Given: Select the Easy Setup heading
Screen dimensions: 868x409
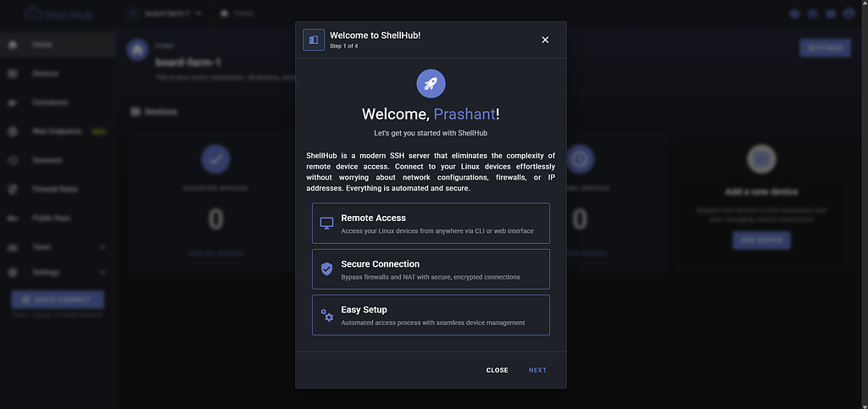Looking at the screenshot, I should point(364,310).
